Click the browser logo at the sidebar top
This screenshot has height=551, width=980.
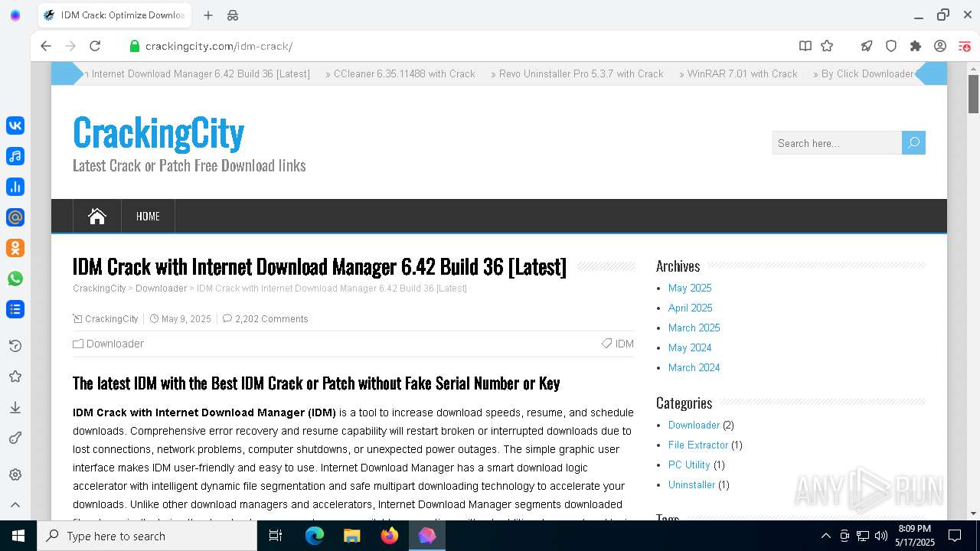coord(15,15)
